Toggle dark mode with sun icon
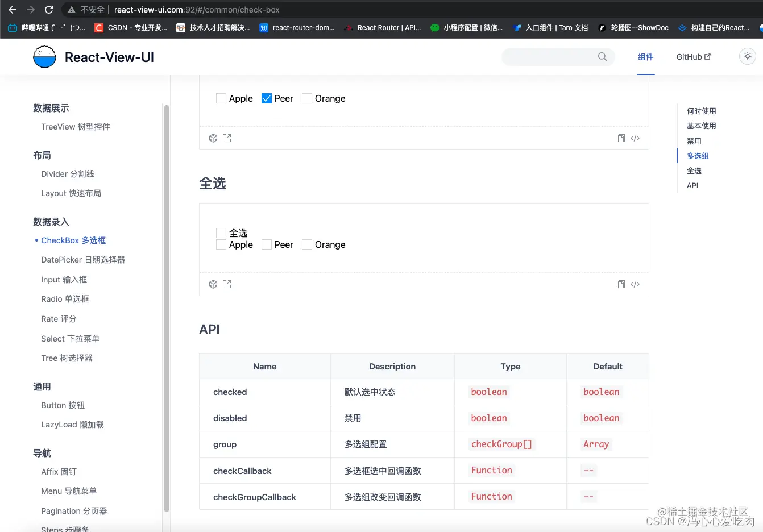This screenshot has height=532, width=763. point(748,56)
